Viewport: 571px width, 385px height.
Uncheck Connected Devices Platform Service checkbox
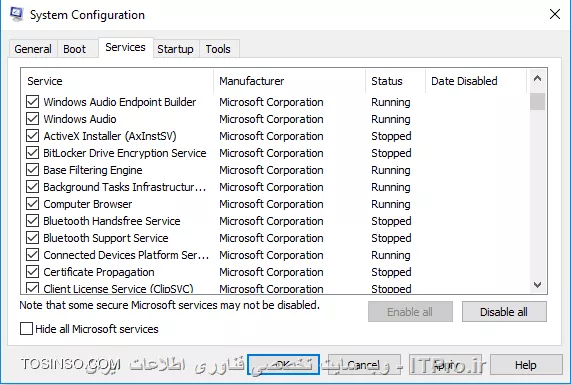32,255
